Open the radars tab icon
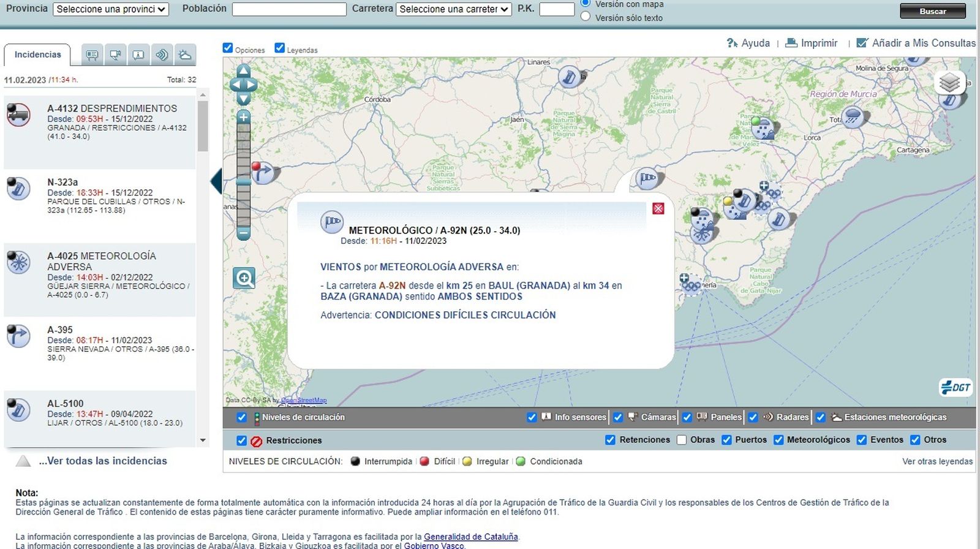Viewport: 980px width, 549px height. pos(162,55)
